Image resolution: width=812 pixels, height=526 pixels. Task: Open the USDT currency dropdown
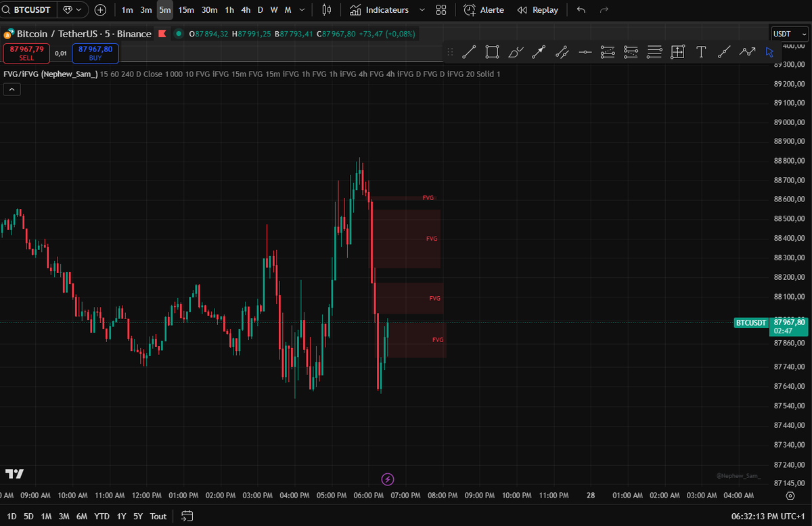click(788, 34)
